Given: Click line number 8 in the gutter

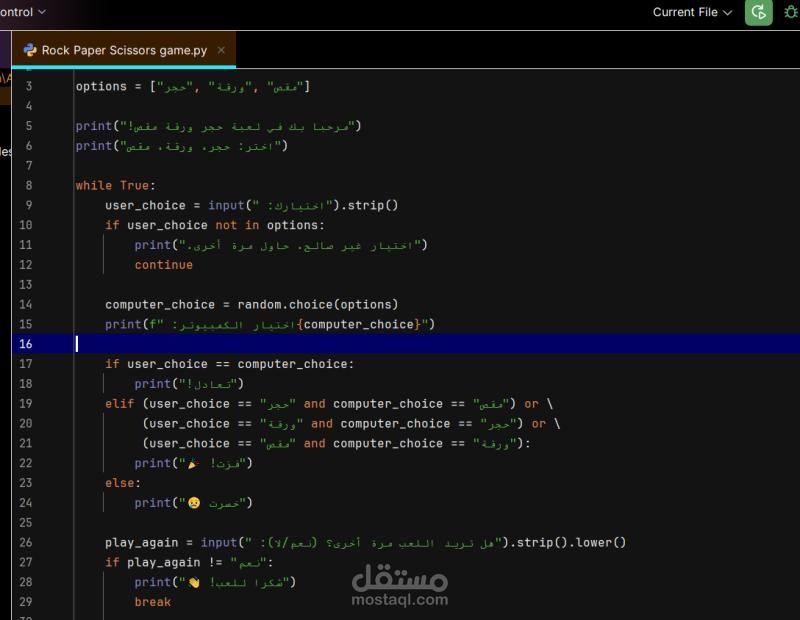Looking at the screenshot, I should coord(29,185).
